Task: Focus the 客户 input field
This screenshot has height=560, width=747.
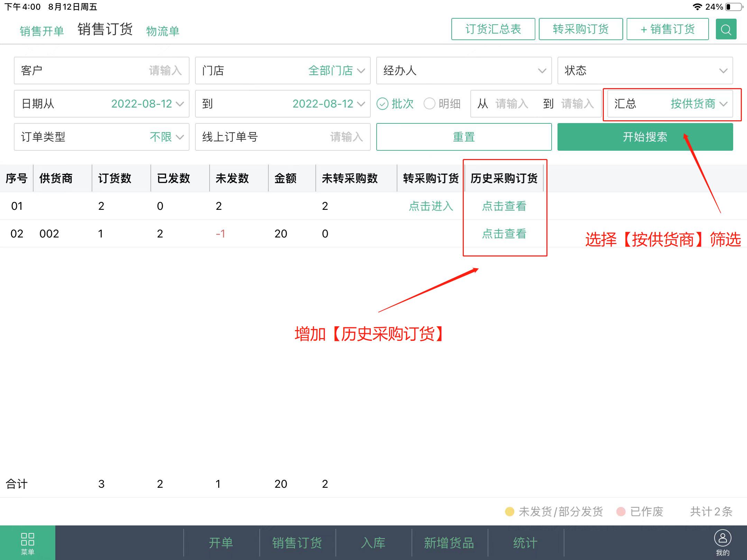Action: [102, 71]
